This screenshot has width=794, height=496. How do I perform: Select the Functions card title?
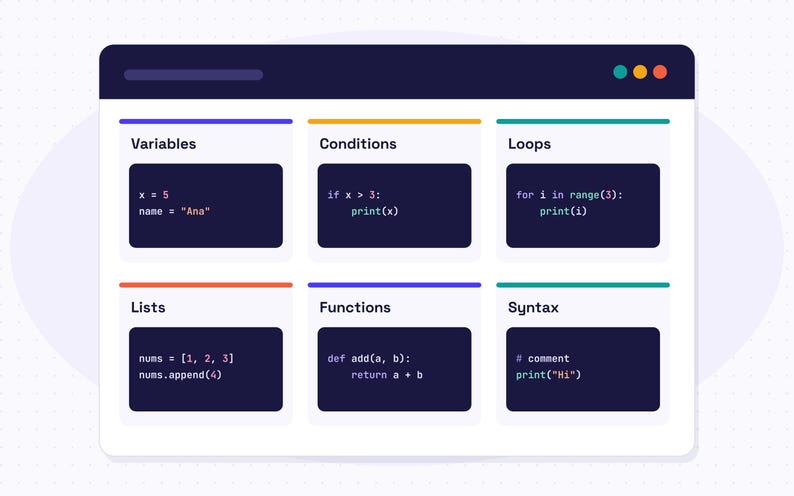[x=355, y=307]
